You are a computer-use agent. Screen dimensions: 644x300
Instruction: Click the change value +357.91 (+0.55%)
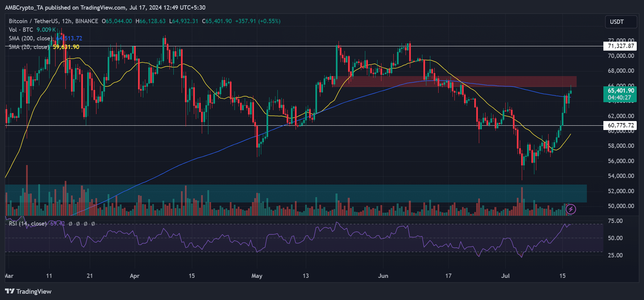258,21
